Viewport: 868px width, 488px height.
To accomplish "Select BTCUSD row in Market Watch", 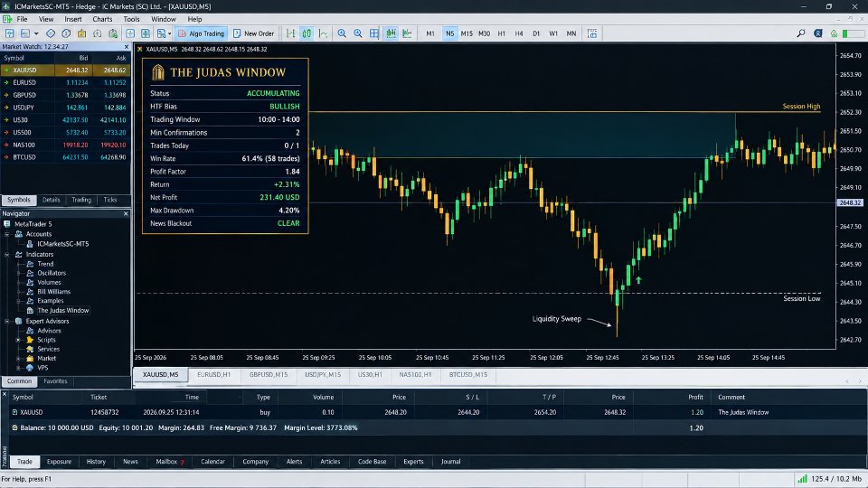I will tap(66, 157).
